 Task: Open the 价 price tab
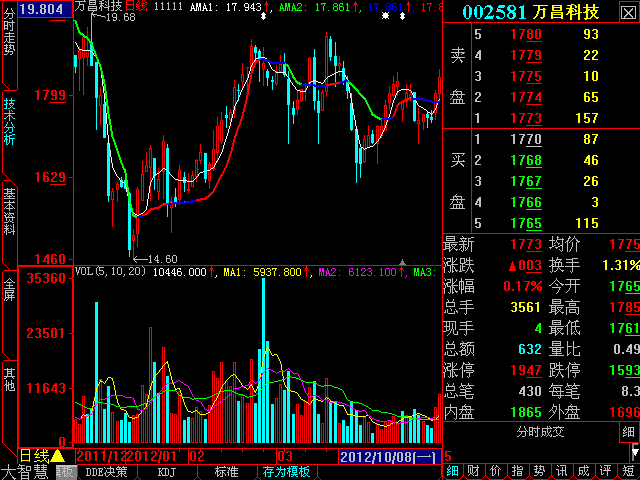point(496,471)
